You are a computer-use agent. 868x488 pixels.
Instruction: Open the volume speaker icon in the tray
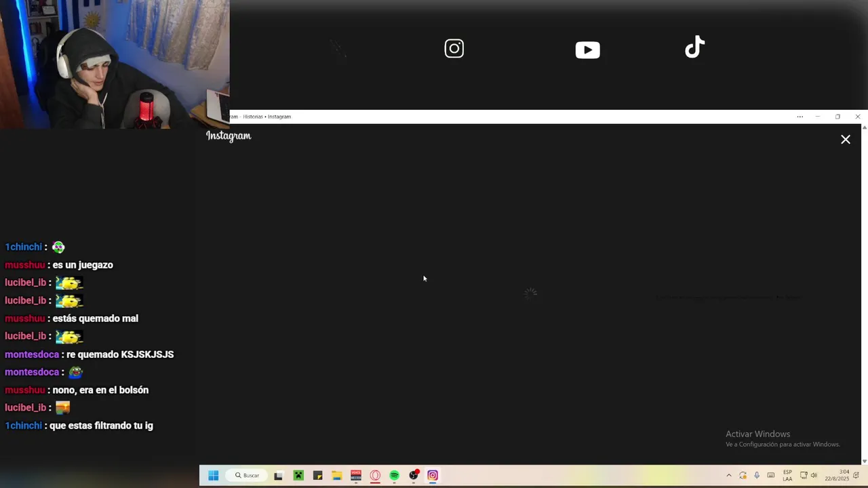(x=814, y=476)
